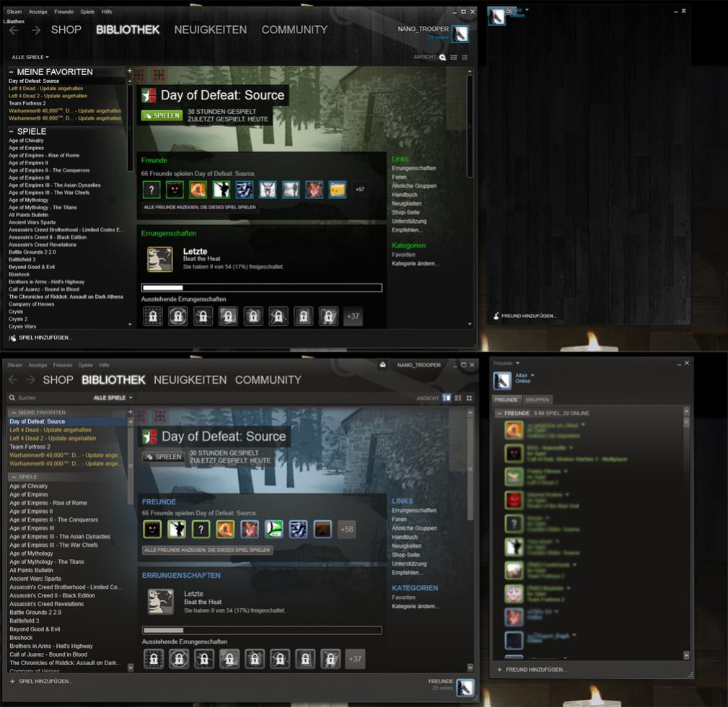Click the avatar in the top-right friends window
Image resolution: width=728 pixels, height=707 pixels.
coord(496,17)
